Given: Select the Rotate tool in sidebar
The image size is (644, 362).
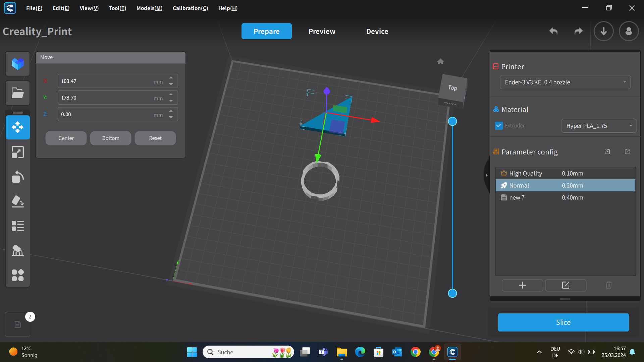Looking at the screenshot, I should (x=18, y=177).
